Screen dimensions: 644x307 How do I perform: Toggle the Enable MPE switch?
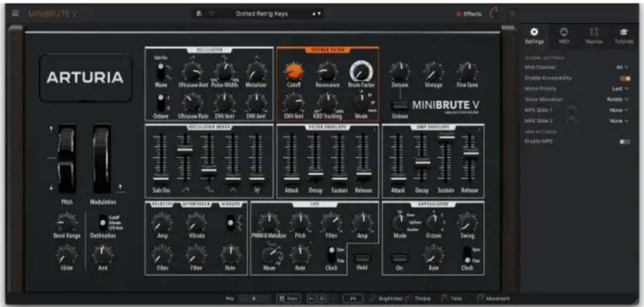coord(624,141)
